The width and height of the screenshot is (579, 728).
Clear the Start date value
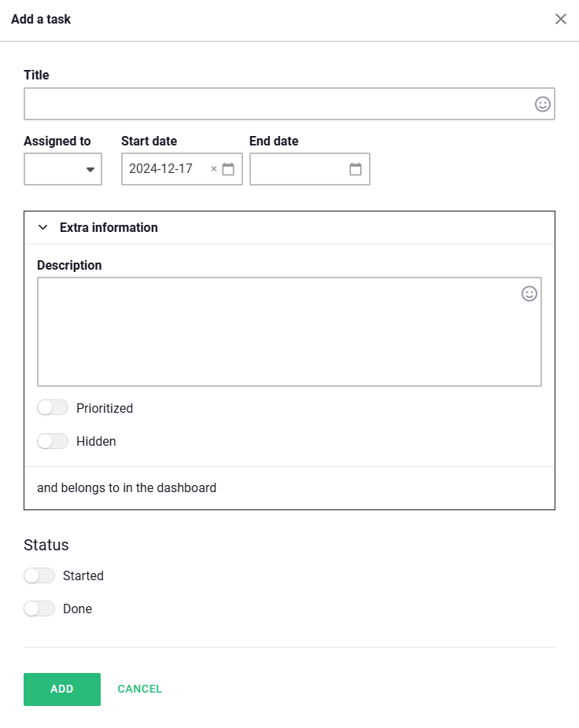(x=214, y=169)
